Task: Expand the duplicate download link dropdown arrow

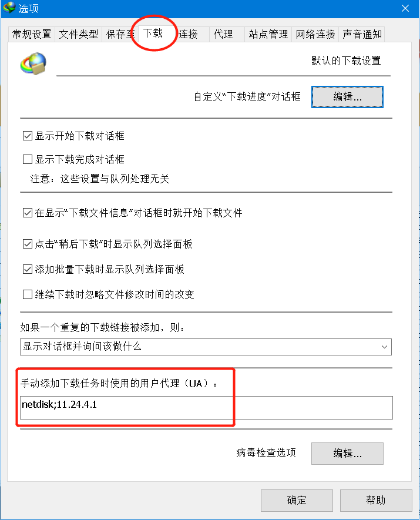Action: (384, 347)
